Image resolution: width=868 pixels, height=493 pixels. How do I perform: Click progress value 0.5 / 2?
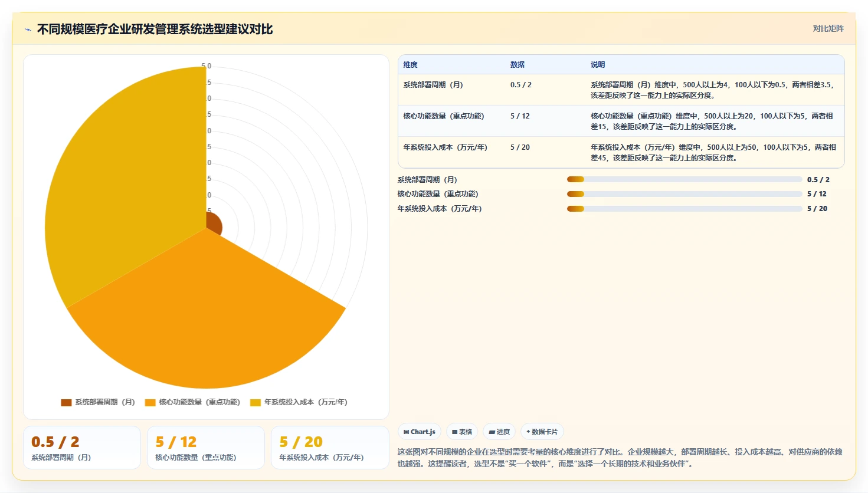[818, 180]
